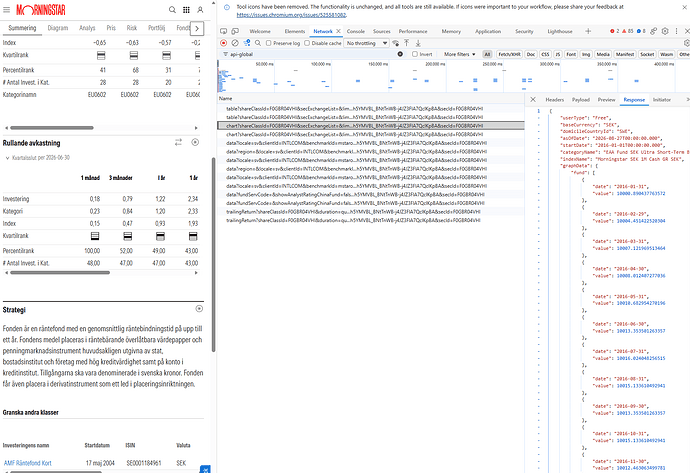This screenshot has height=473, width=690.
Task: Open the chromium issues feedback link
Action: [x=291, y=15]
